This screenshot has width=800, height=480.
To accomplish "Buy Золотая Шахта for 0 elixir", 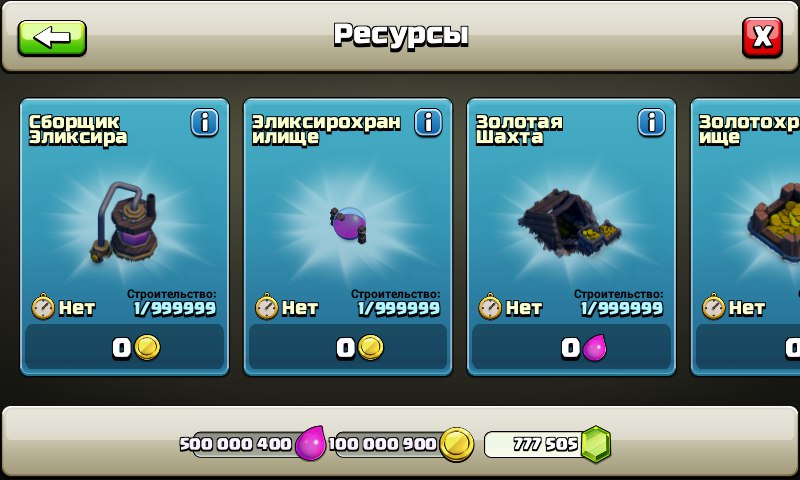I will tap(571, 347).
